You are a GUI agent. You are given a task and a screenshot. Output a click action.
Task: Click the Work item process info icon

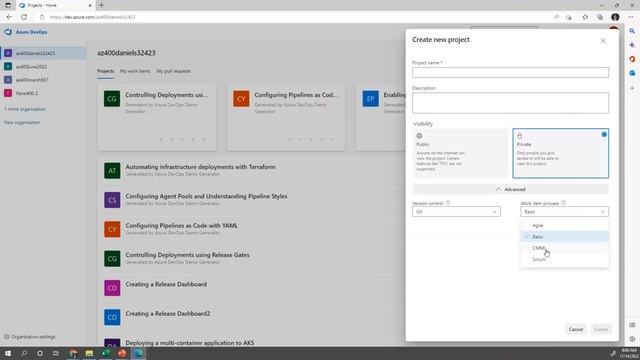click(564, 203)
